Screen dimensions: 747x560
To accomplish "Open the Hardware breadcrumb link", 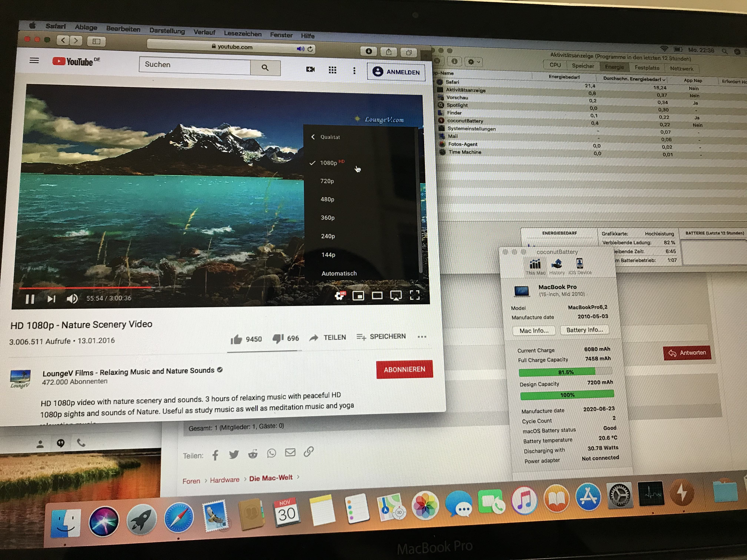I will point(225,480).
